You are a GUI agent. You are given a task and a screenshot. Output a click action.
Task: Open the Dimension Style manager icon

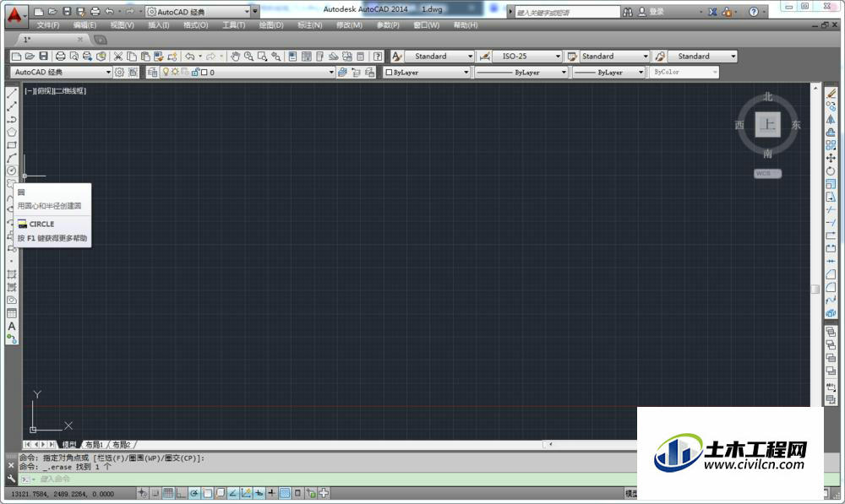click(x=484, y=56)
